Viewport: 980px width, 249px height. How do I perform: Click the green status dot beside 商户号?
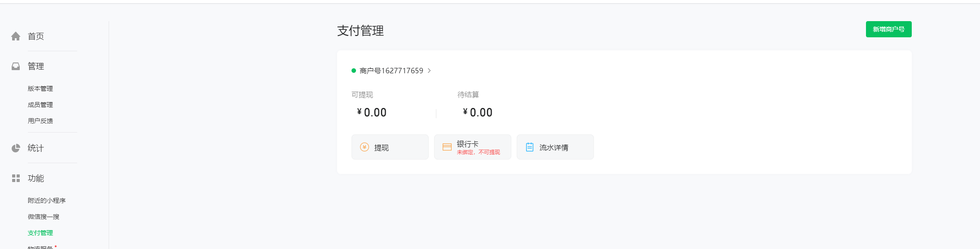click(x=354, y=71)
